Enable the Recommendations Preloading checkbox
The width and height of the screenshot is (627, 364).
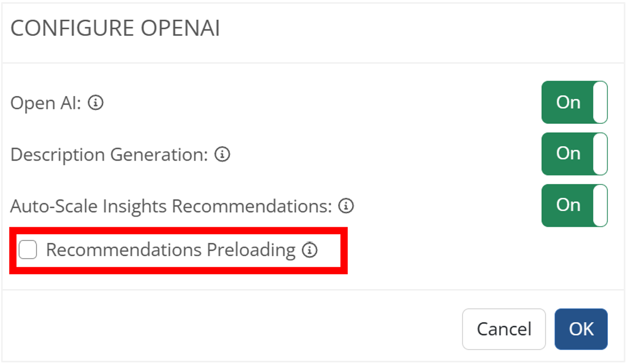28,250
